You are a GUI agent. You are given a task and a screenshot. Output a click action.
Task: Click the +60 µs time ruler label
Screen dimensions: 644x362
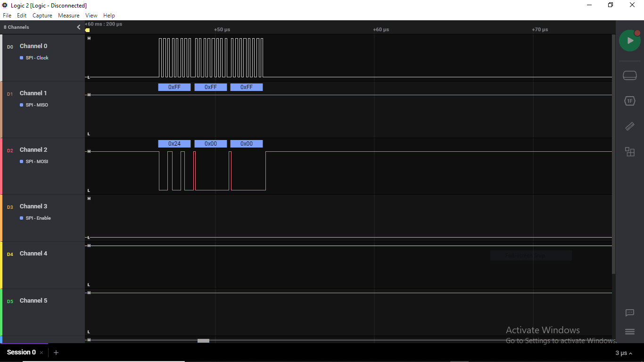pyautogui.click(x=381, y=30)
